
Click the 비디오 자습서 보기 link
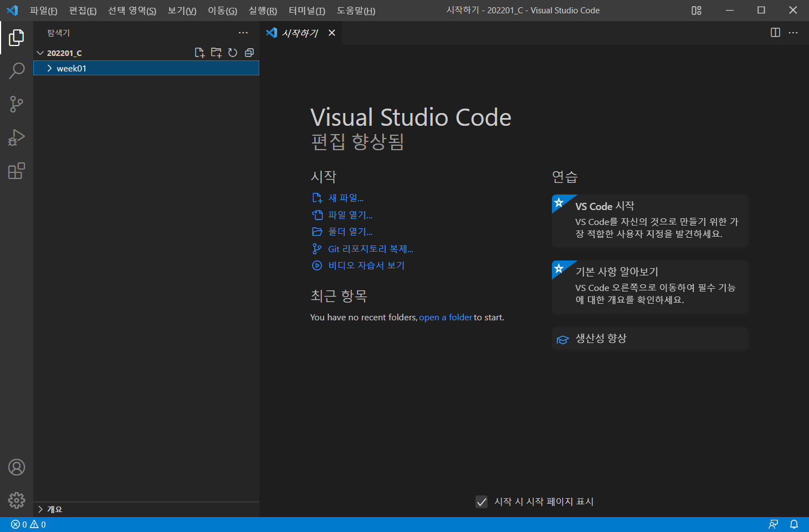(366, 265)
